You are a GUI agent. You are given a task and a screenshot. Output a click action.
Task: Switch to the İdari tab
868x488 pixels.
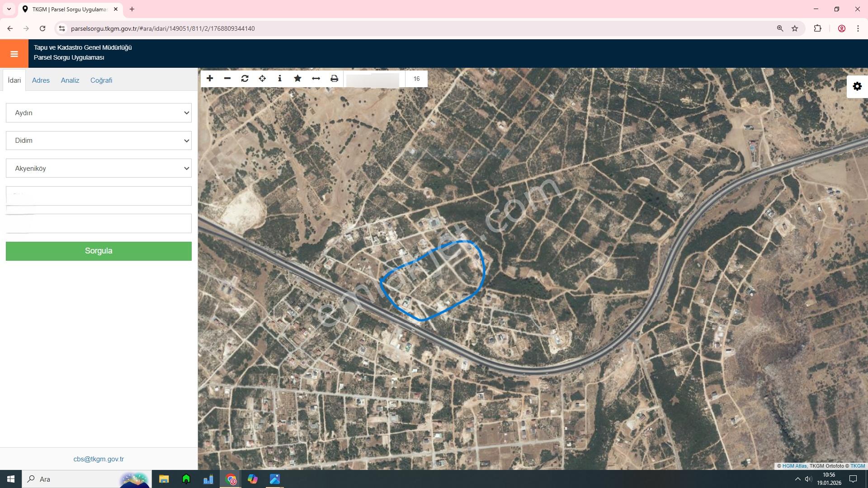pos(14,80)
